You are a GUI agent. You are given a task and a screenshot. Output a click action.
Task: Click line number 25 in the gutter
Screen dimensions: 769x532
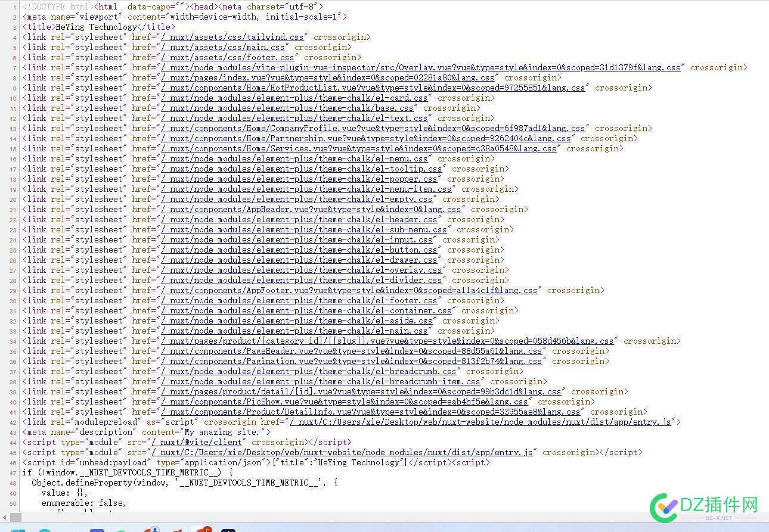click(x=13, y=250)
